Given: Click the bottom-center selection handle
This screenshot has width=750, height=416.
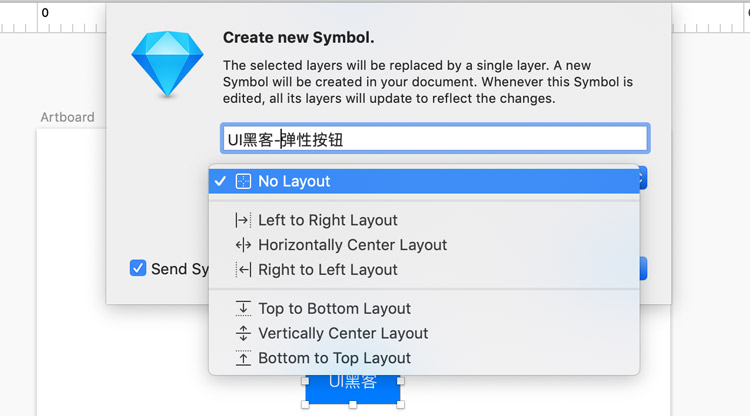Looking at the screenshot, I should point(353,405).
